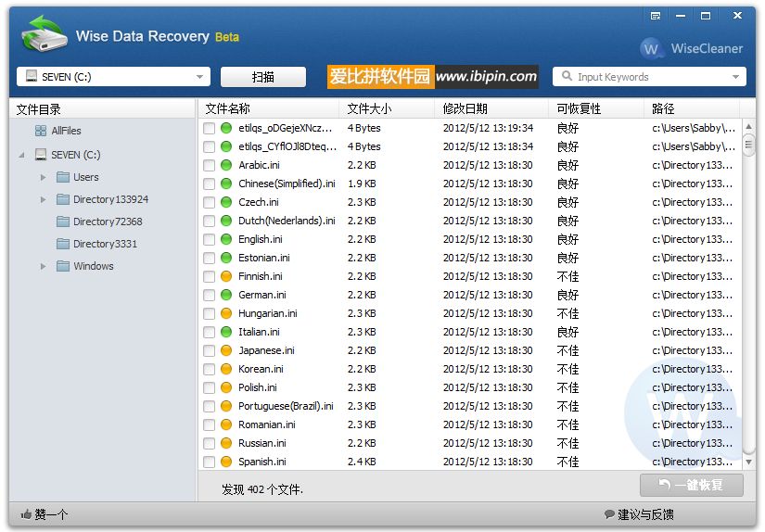
Task: Sort by 修改日期 column header
Action: [x=491, y=108]
